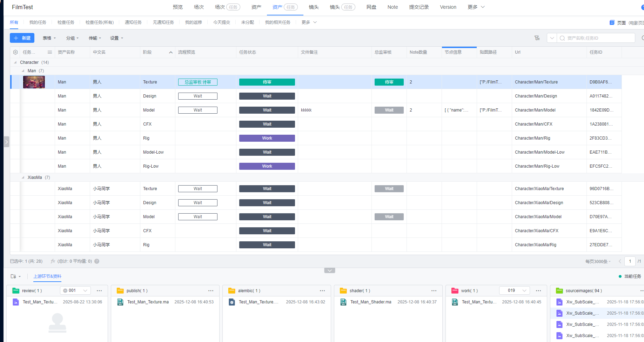Image resolution: width=644 pixels, height=342 pixels.
Task: Click the yellow publish folder icon
Action: tap(120, 290)
